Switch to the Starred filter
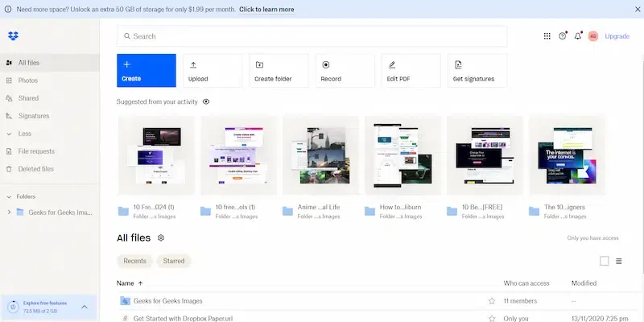 tap(174, 261)
